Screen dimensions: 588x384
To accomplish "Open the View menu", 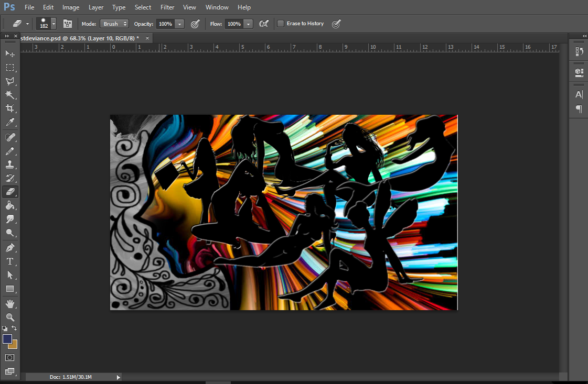I will [x=189, y=7].
